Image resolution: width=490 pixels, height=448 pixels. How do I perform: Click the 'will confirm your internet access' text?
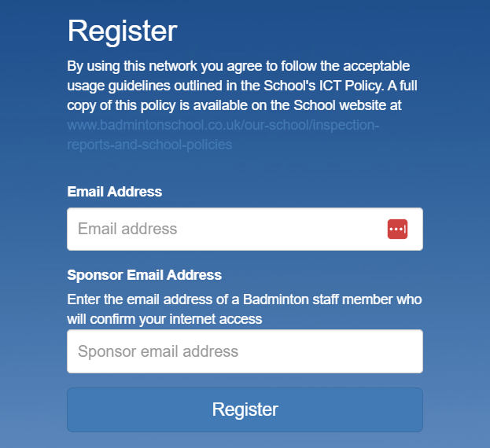(x=164, y=319)
